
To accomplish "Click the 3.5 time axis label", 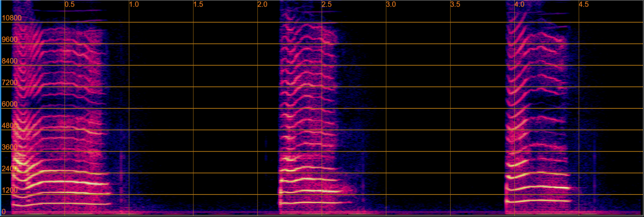I will pyautogui.click(x=455, y=5).
